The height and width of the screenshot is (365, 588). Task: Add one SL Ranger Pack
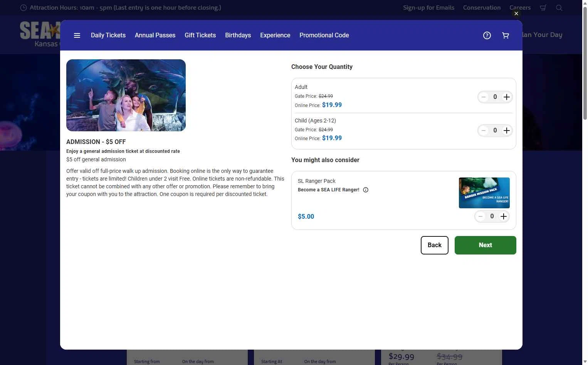pyautogui.click(x=504, y=216)
